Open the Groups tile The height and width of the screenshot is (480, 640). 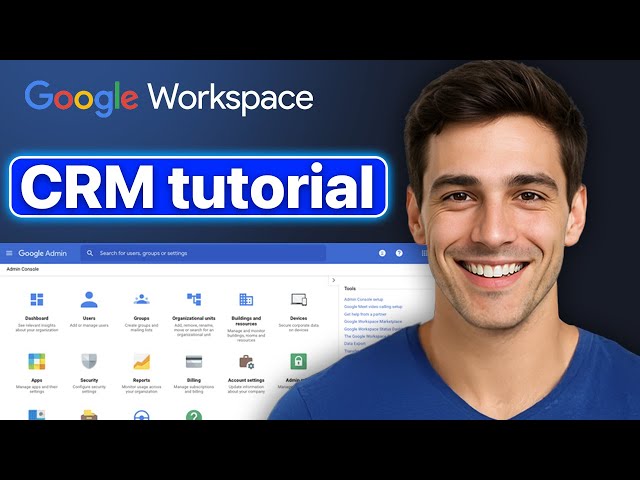coord(141,312)
